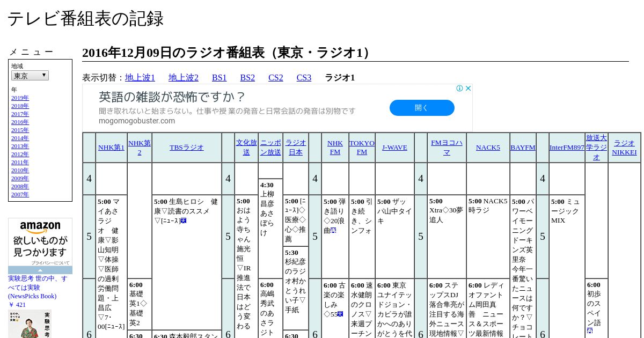Switch to 地上波1 listing

(140, 77)
